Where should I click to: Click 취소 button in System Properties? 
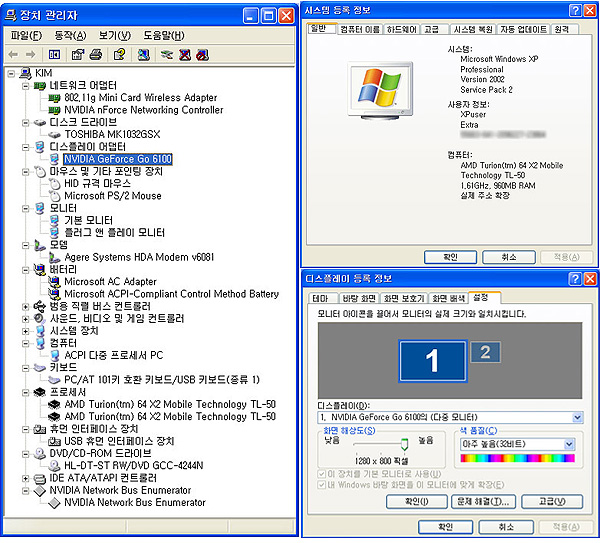(x=509, y=257)
